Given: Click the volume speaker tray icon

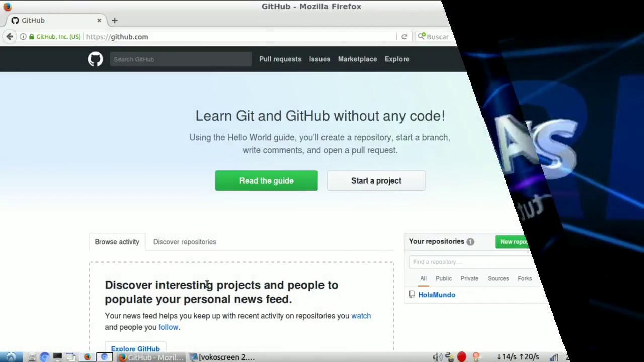Looking at the screenshot, I should 437,357.
